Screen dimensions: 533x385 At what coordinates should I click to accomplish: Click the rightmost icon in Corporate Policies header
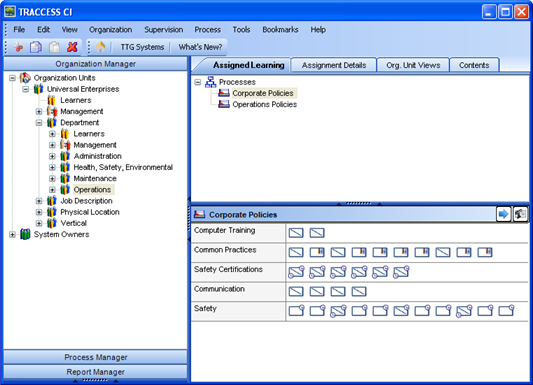(x=520, y=214)
